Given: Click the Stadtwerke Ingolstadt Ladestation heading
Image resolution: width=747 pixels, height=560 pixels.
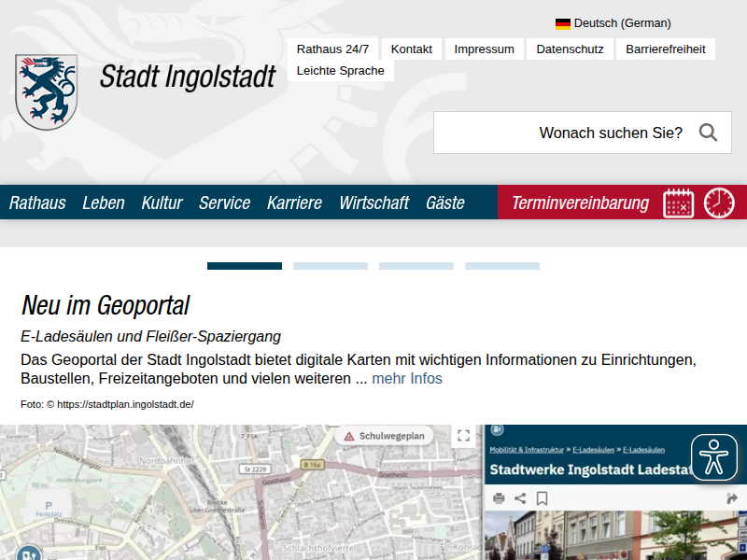Looking at the screenshot, I should 591,469.
